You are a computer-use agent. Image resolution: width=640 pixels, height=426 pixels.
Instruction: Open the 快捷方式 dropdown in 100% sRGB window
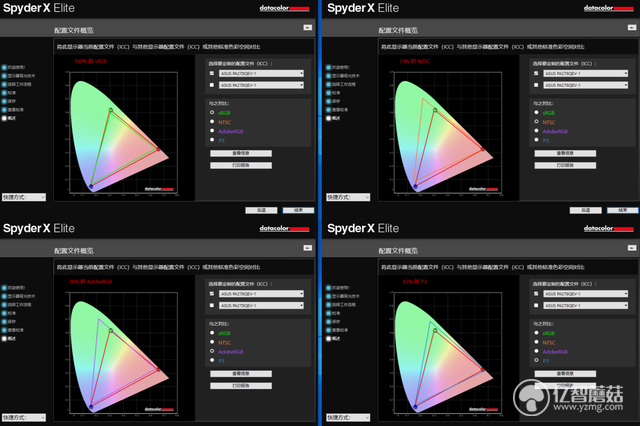[24, 197]
